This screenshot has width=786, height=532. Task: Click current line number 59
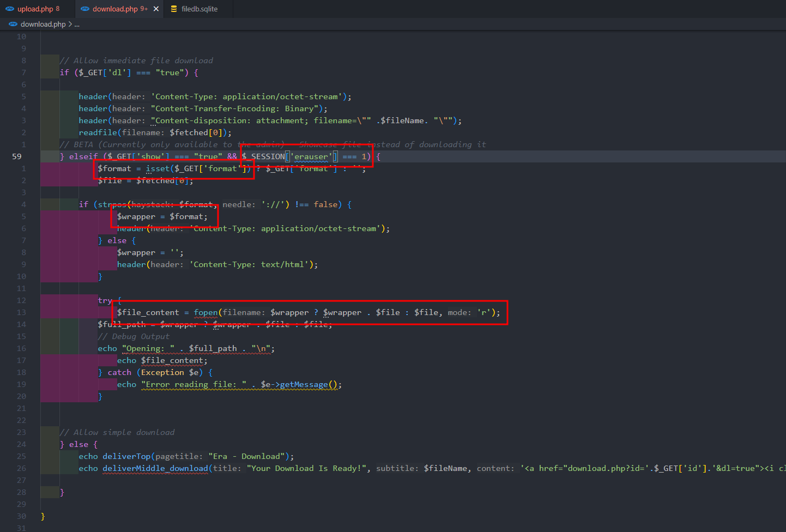point(17,156)
